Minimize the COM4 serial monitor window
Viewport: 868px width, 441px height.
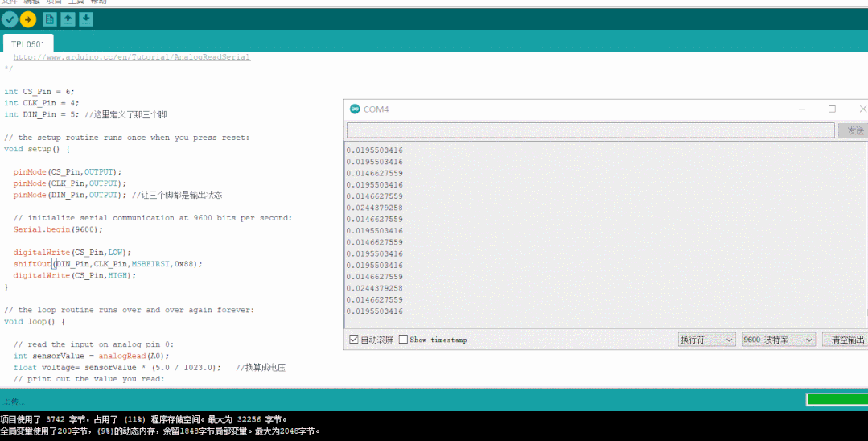pos(801,109)
